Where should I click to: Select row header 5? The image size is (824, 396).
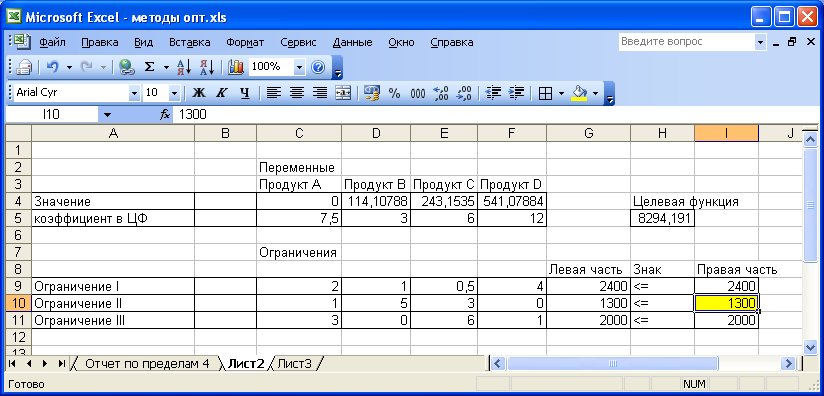coord(18,218)
